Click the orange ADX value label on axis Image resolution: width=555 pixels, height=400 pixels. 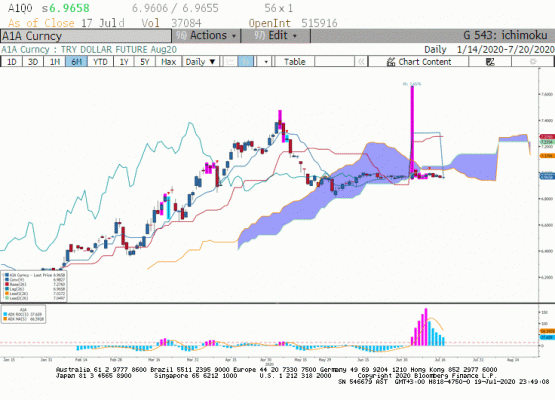(x=547, y=331)
